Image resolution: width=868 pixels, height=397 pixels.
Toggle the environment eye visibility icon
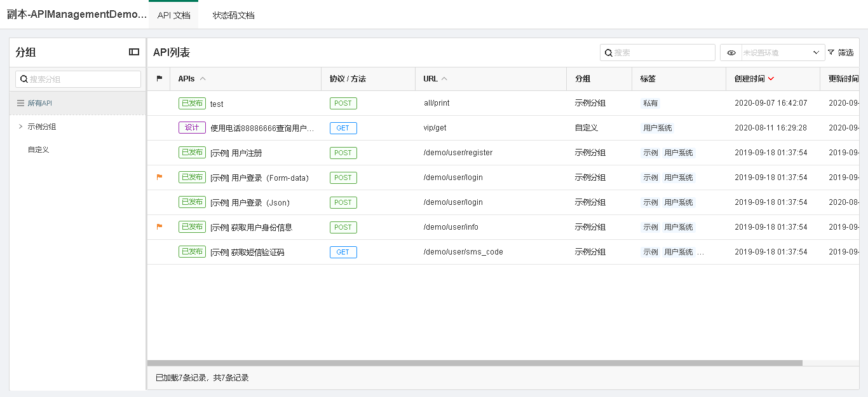pos(731,53)
